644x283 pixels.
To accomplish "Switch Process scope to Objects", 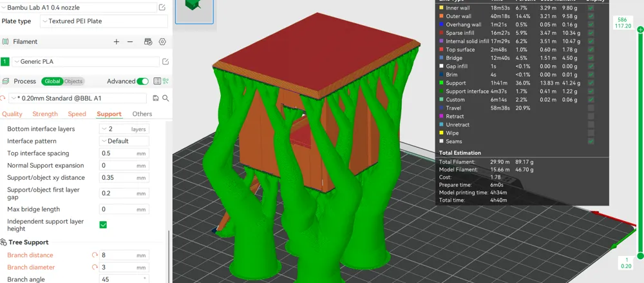I will pos(73,81).
